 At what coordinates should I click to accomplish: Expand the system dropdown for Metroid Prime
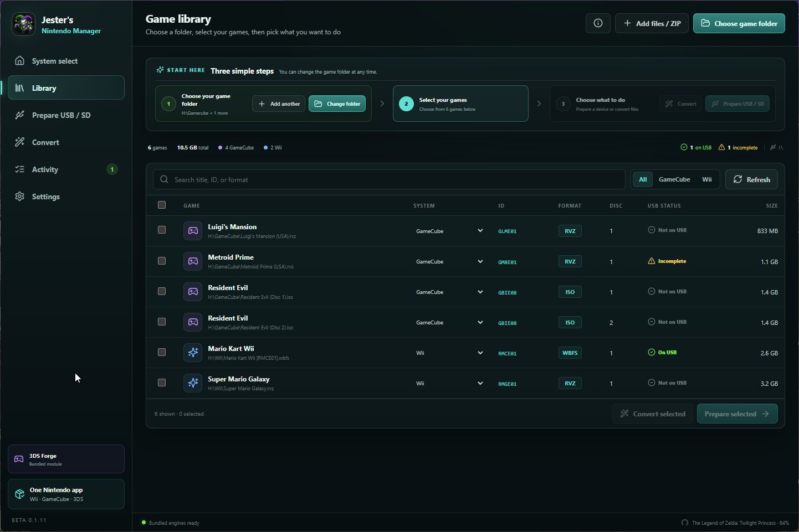tap(449, 261)
